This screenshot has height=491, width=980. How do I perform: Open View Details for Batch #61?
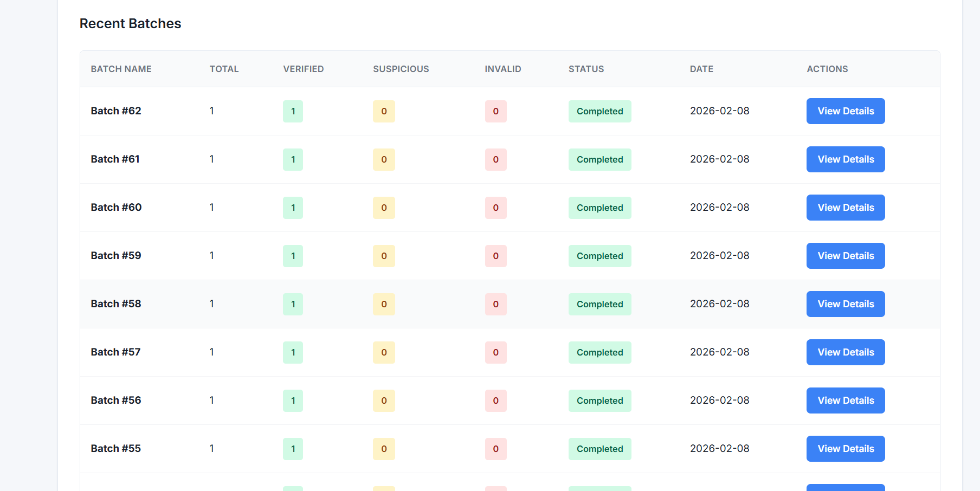[x=846, y=159]
